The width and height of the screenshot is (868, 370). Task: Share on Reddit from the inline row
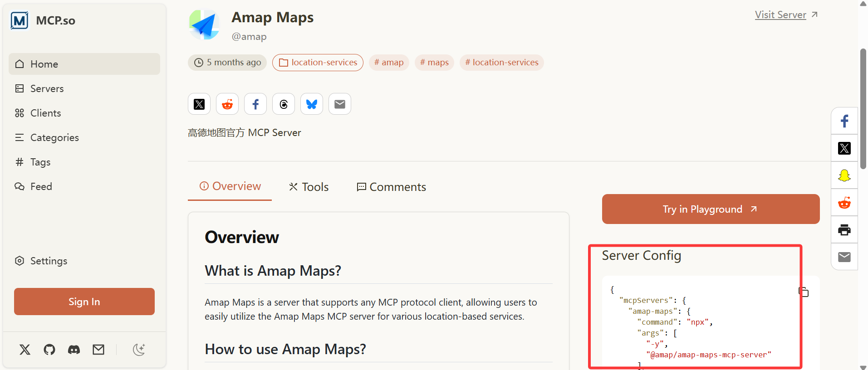click(x=227, y=104)
